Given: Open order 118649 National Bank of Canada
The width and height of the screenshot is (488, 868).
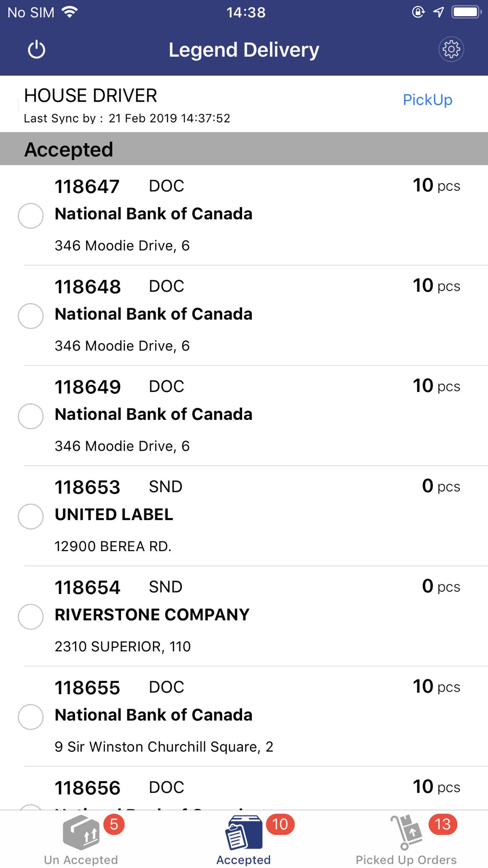Looking at the screenshot, I should (153, 414).
